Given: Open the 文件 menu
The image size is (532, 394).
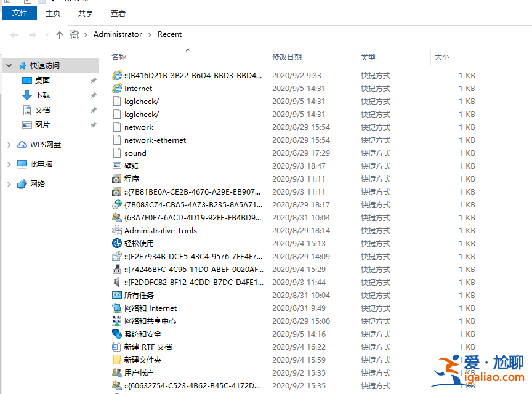Looking at the screenshot, I should coord(19,12).
